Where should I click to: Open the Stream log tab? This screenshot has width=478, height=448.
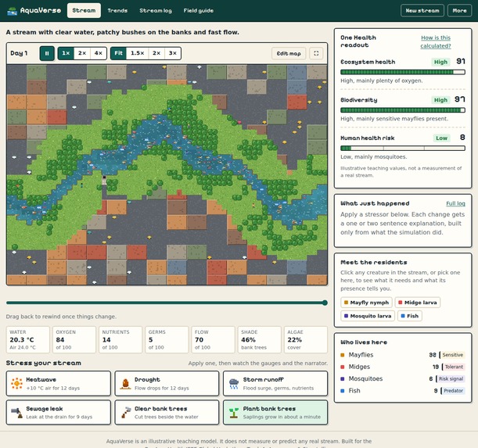pyautogui.click(x=156, y=11)
